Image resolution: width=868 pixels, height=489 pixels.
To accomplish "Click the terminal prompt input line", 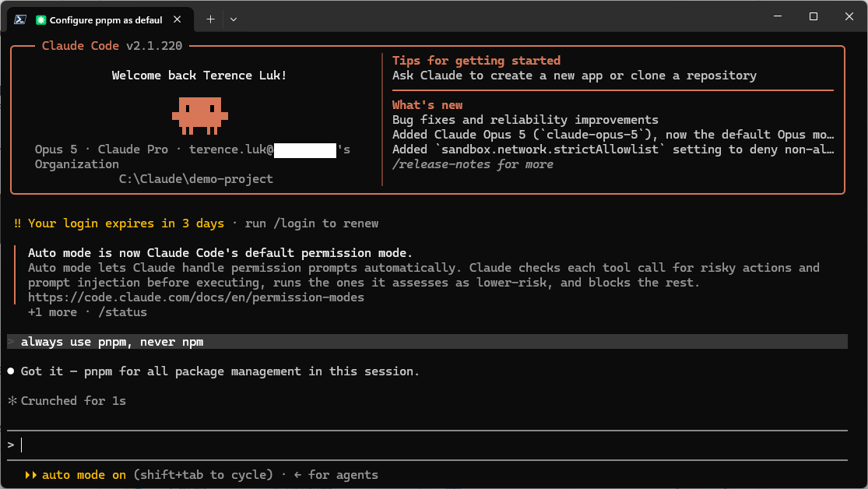I will [x=427, y=445].
